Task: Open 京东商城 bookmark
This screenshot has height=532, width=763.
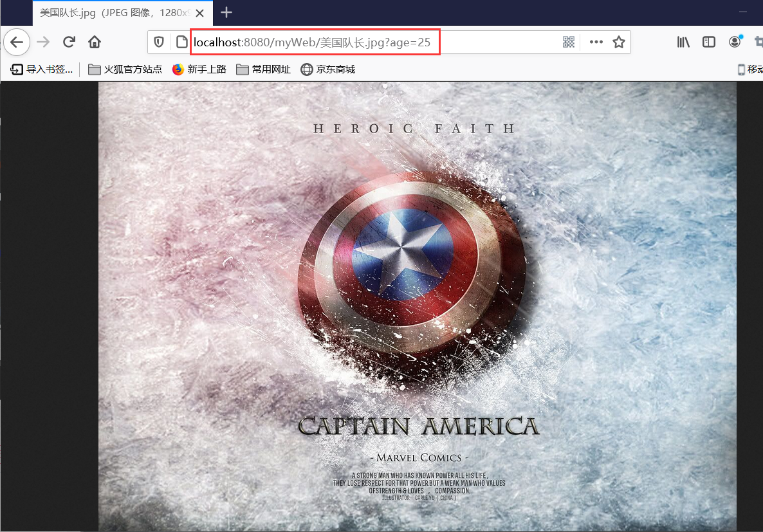Action: pyautogui.click(x=328, y=69)
